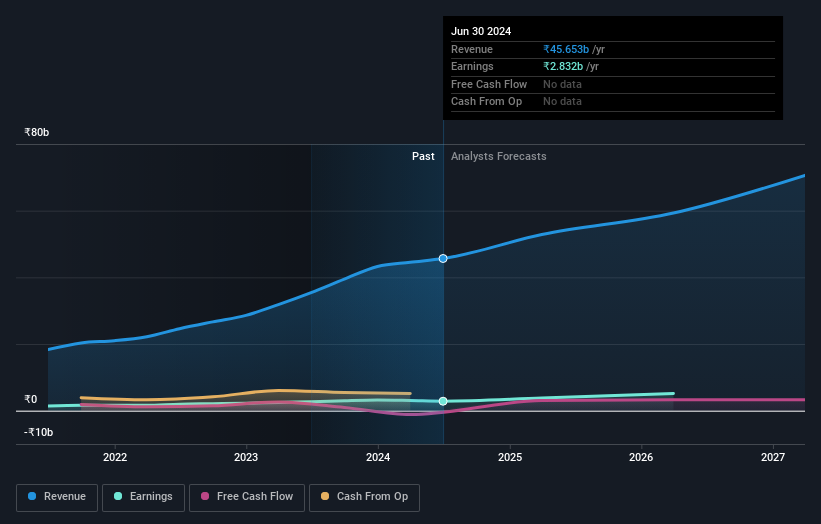Select the revenue data point marker at Jun 2024
This screenshot has width=821, height=524.
[x=443, y=259]
